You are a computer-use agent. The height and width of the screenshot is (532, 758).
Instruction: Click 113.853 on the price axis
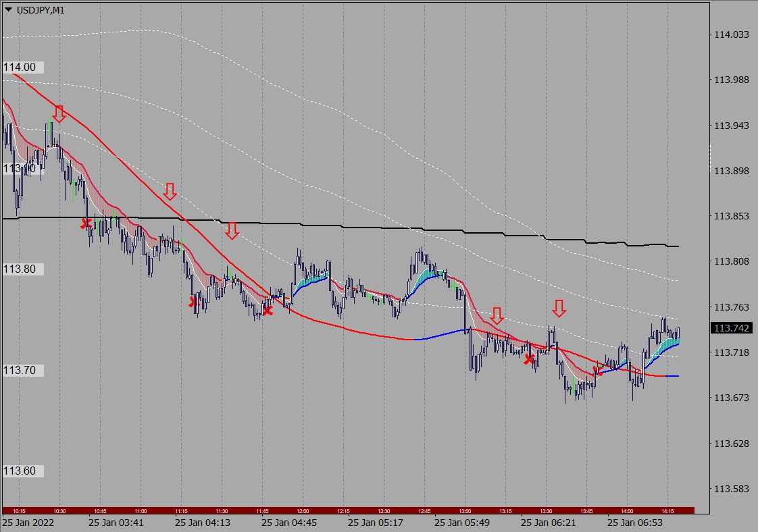coord(732,216)
